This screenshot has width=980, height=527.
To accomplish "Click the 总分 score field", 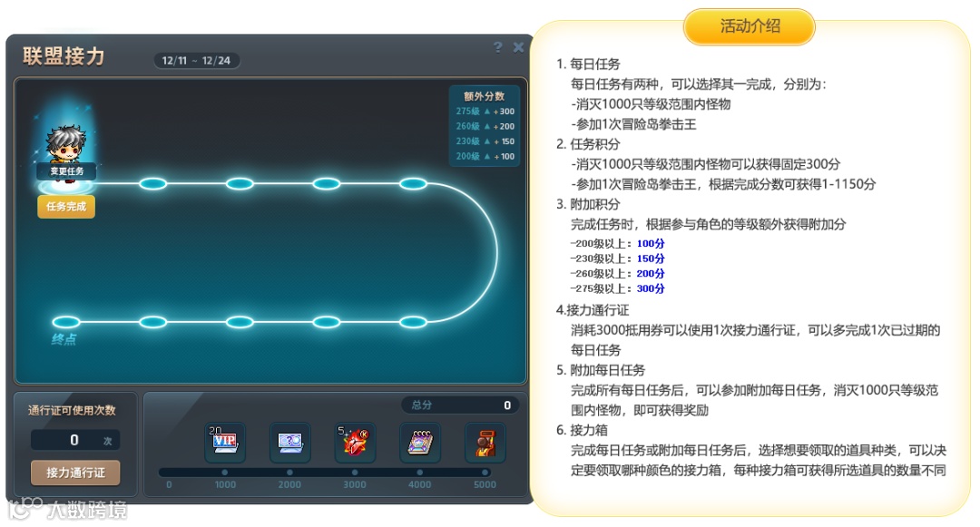I will pyautogui.click(x=460, y=405).
